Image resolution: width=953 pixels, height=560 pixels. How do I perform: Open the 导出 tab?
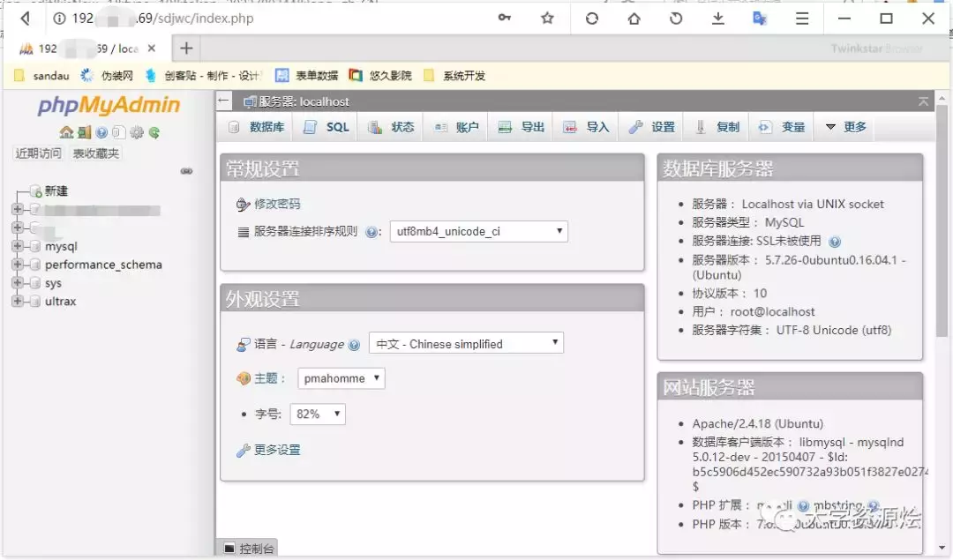521,127
